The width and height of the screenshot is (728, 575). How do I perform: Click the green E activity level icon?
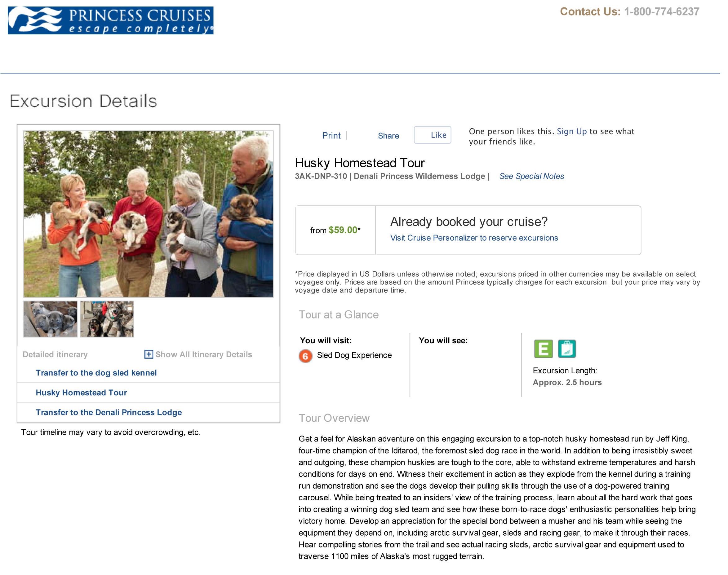pos(543,349)
